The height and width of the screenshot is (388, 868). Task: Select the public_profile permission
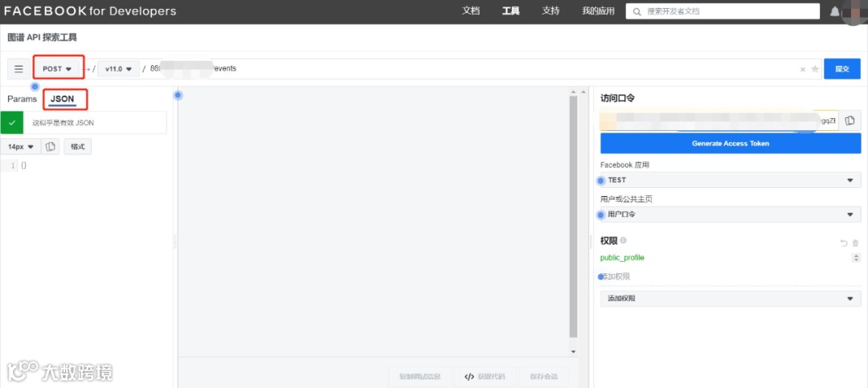[622, 258]
